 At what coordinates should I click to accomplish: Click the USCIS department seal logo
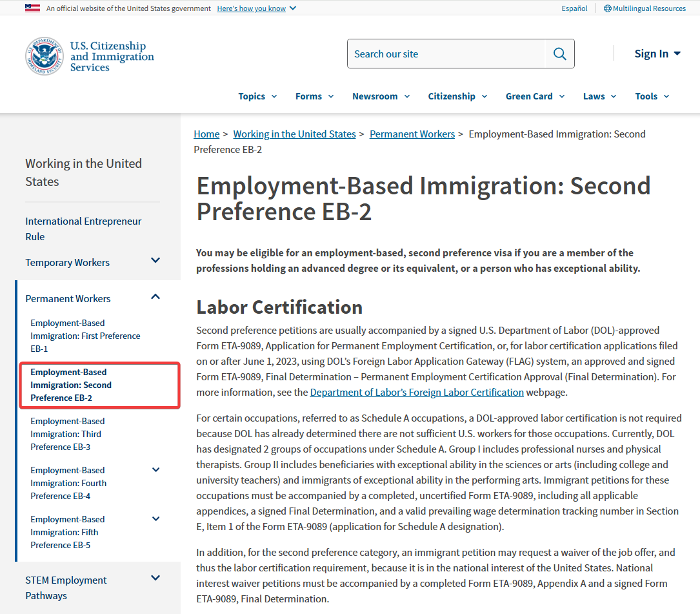(x=43, y=55)
